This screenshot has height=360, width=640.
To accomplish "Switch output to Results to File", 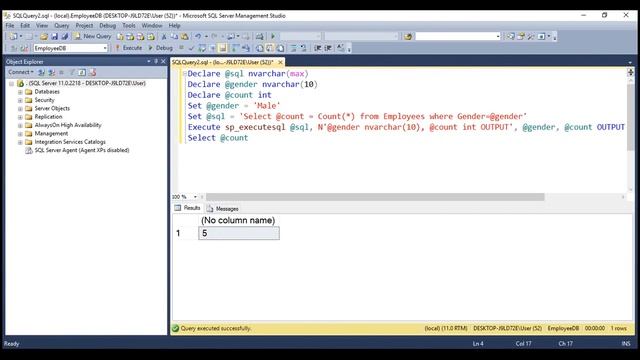I will (280, 48).
